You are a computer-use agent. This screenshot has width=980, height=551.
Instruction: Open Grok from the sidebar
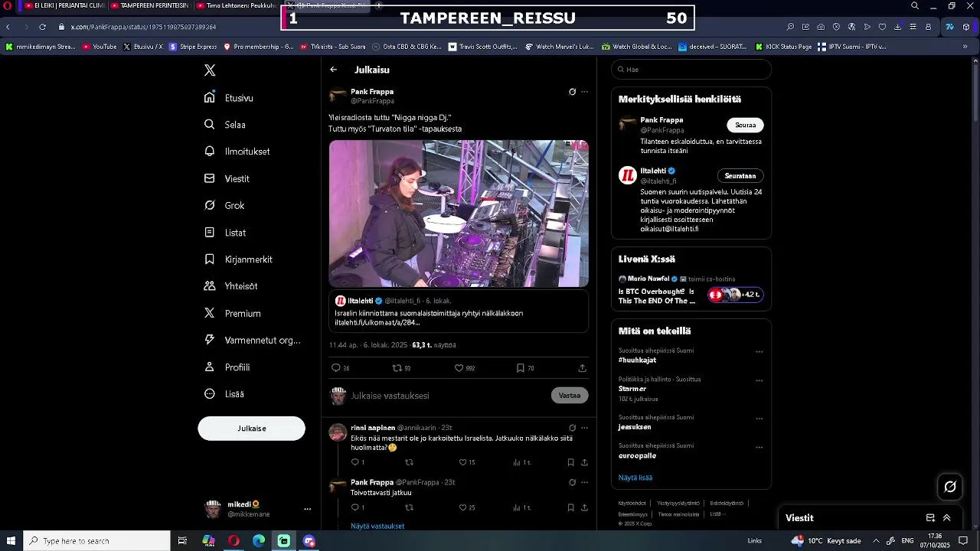(x=224, y=205)
